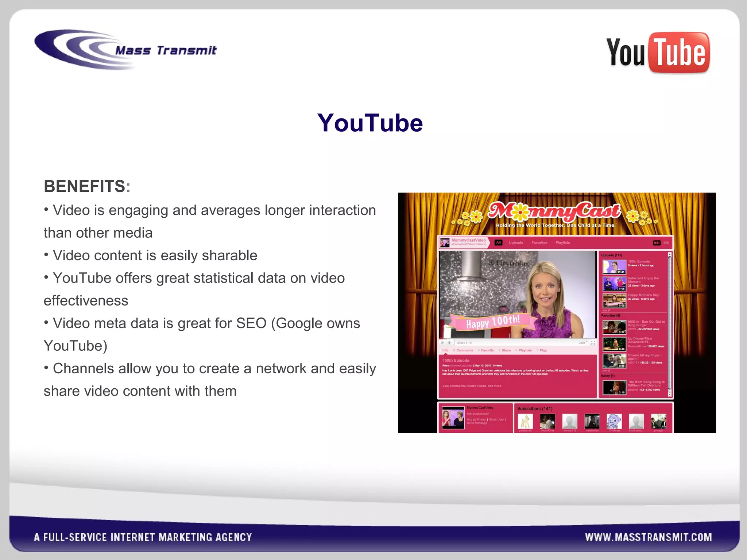The width and height of the screenshot is (747, 560).
Task: Open the 100th Episode thumbnail
Action: pyautogui.click(x=614, y=267)
